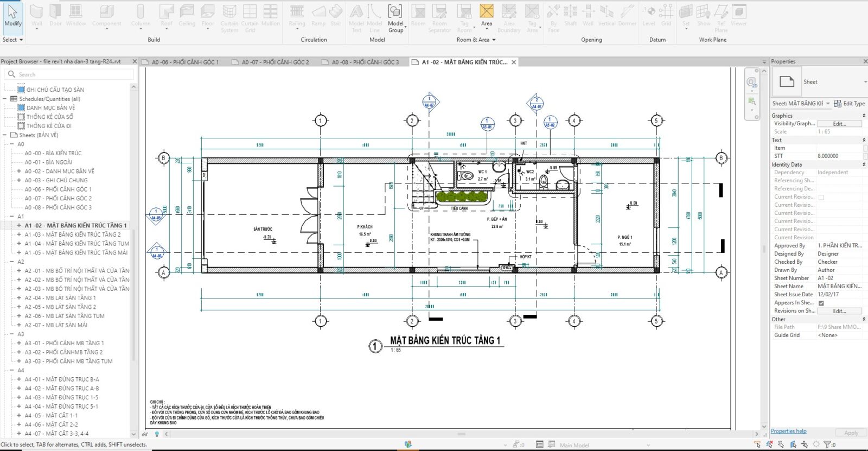Toggle the Appears In Sheet List checkbox
Screen dimensions: 868x451
click(x=821, y=303)
